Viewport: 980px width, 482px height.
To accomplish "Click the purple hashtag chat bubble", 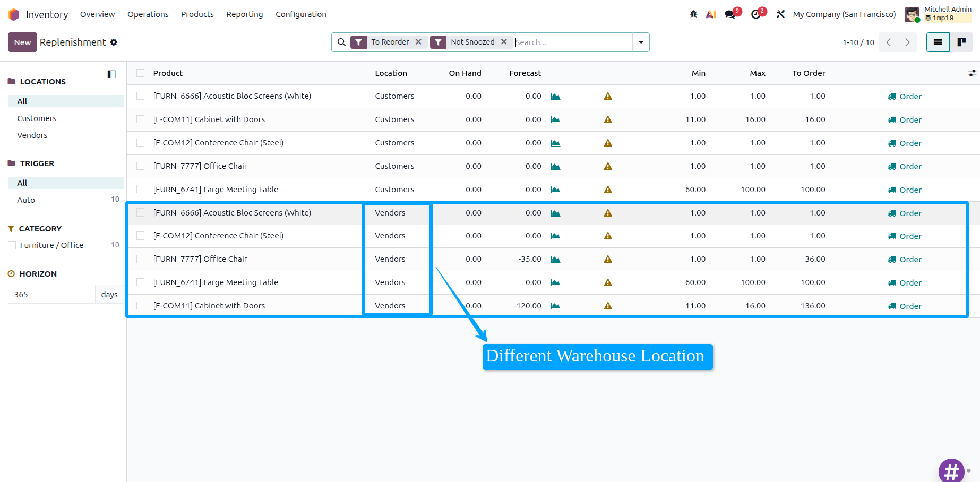I will 951,471.
